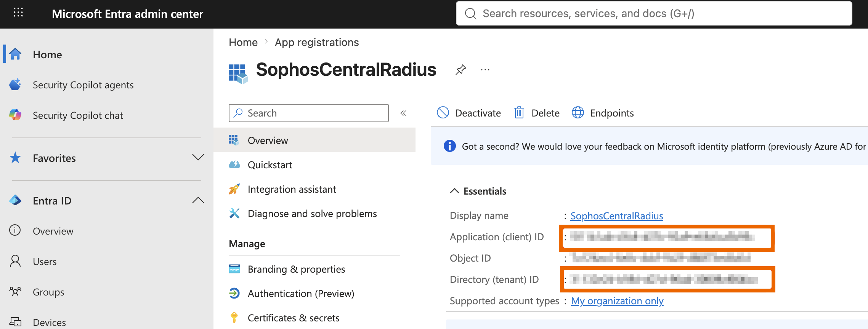Click the Security Copilot agents icon
This screenshot has height=329, width=868.
click(15, 85)
